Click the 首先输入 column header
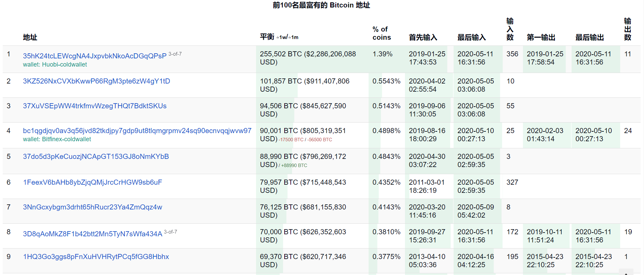This screenshot has height=275, width=644. (423, 37)
